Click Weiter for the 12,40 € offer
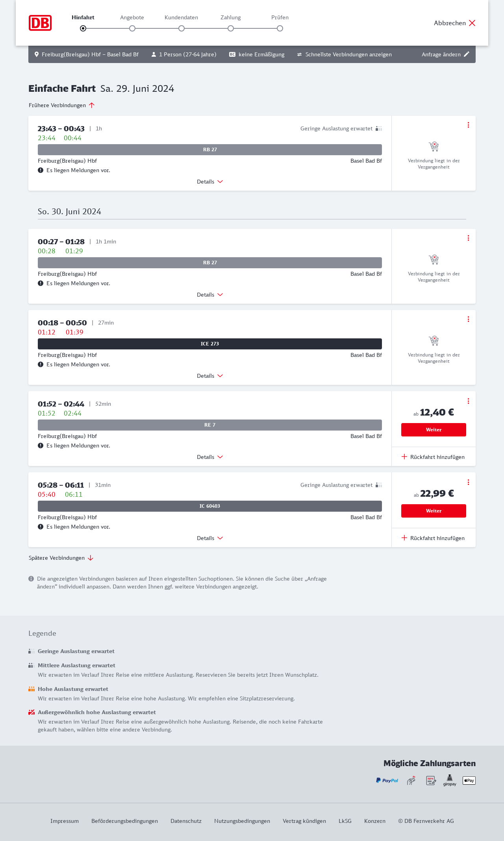This screenshot has height=841, width=504. [x=434, y=430]
